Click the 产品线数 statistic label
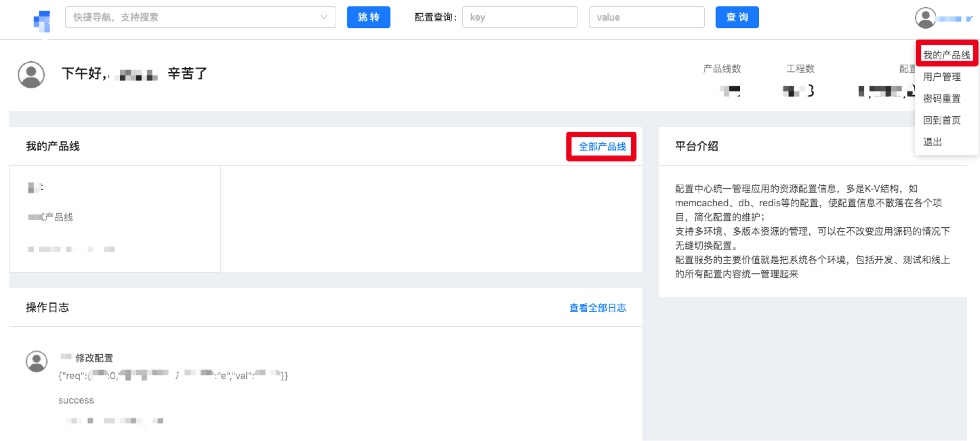Image resolution: width=980 pixels, height=441 pixels. [722, 69]
